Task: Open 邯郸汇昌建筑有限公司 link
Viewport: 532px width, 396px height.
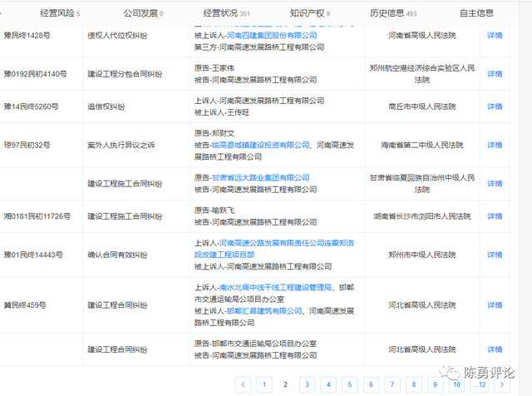Action: tap(264, 311)
